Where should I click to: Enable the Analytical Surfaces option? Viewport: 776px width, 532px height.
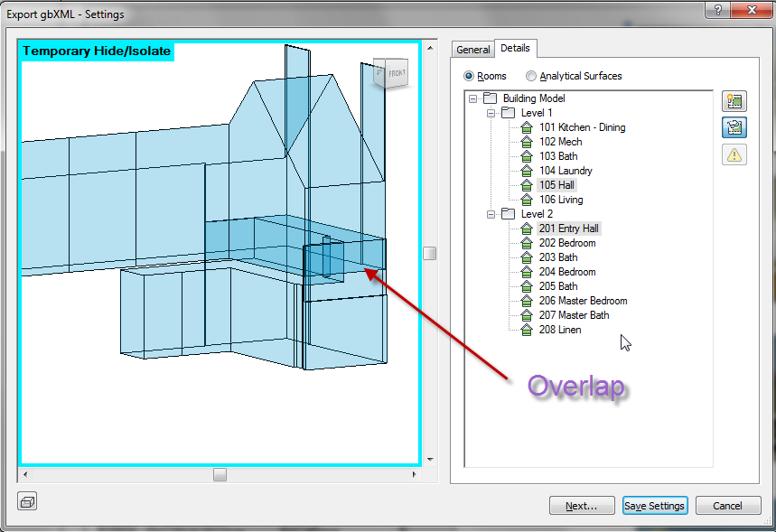click(530, 76)
